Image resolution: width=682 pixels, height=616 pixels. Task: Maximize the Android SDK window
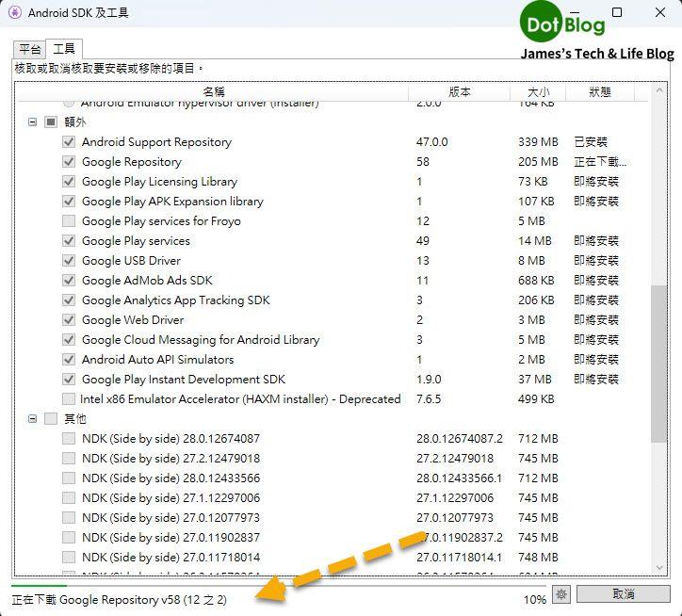click(617, 12)
